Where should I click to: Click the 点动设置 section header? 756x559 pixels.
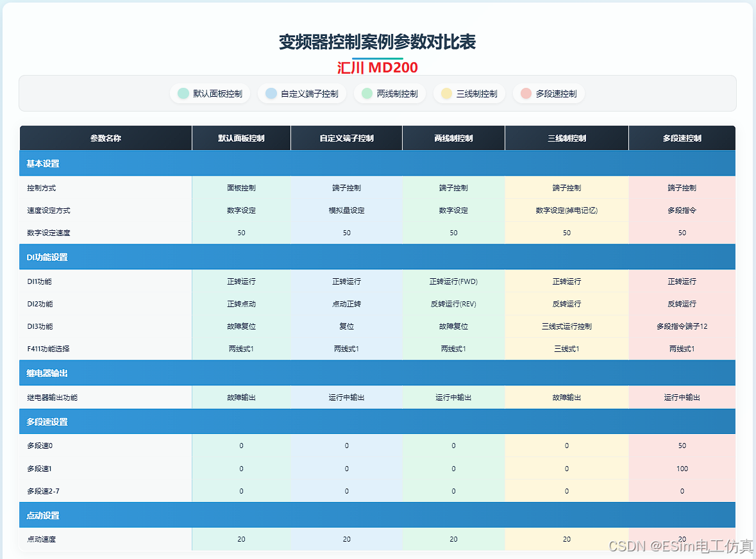point(378,515)
